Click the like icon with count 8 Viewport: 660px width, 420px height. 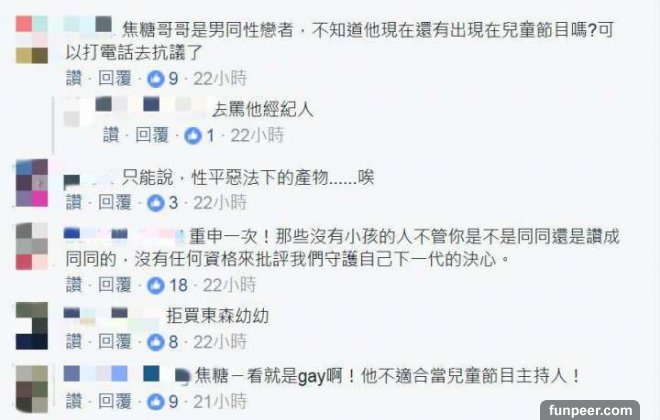coord(155,342)
